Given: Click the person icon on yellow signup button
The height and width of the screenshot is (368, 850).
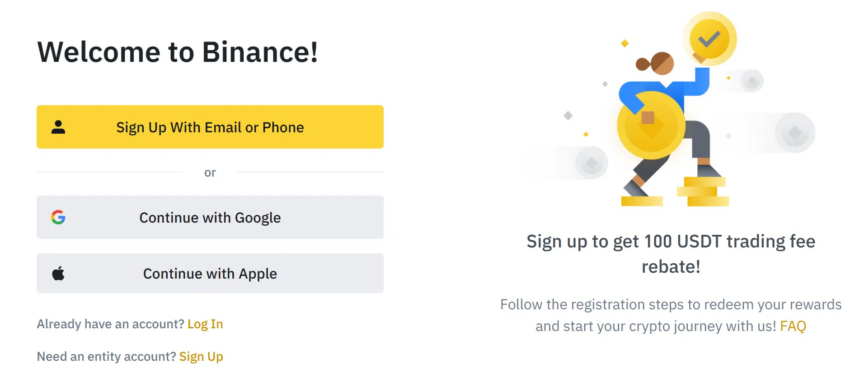Looking at the screenshot, I should (x=58, y=127).
